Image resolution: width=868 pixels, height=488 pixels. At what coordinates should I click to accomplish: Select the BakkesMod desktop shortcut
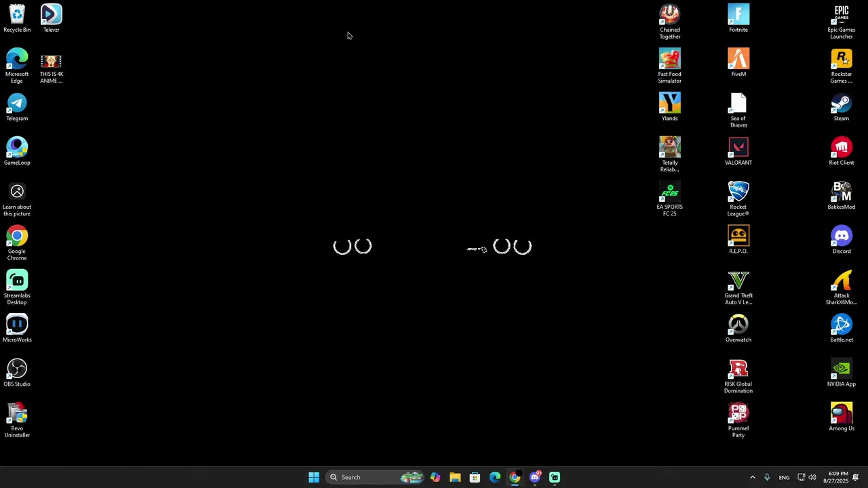click(x=842, y=195)
